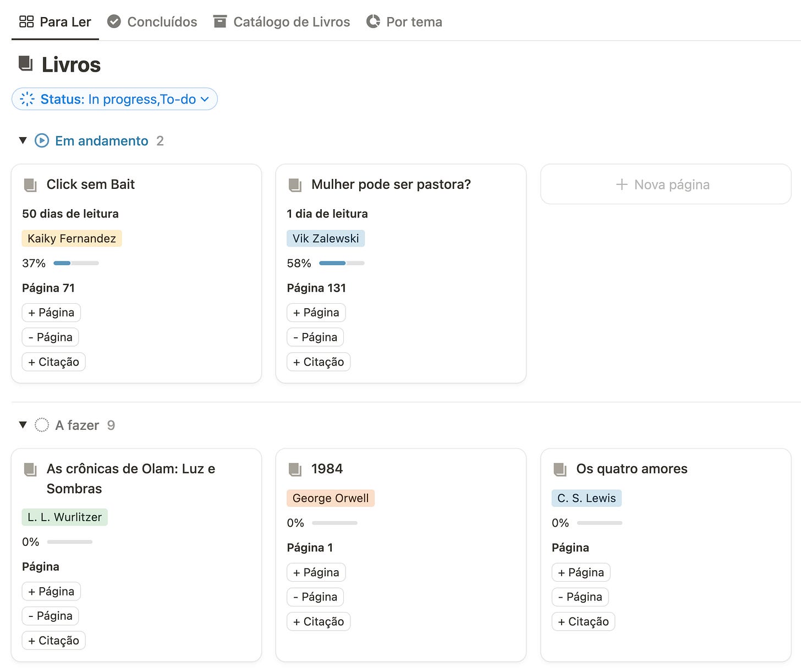Open the Click sem Bait book title
This screenshot has width=801, height=672.
[91, 184]
